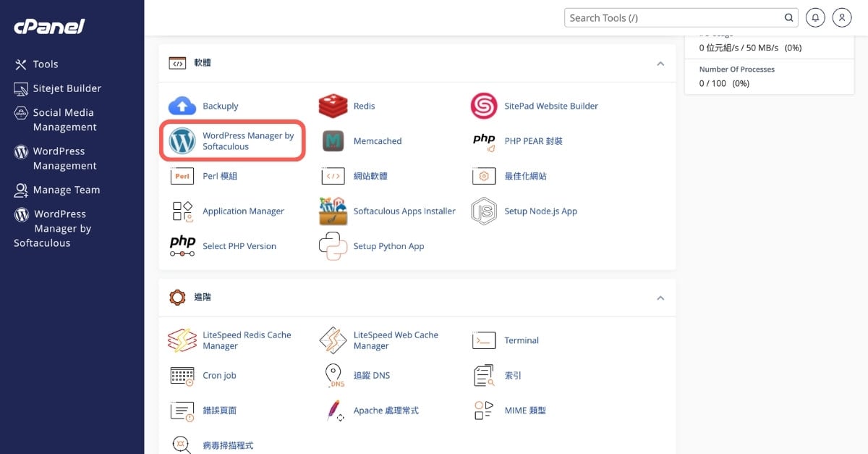Collapse the 軟體 section chevron
This screenshot has height=454, width=868.
pyautogui.click(x=660, y=64)
